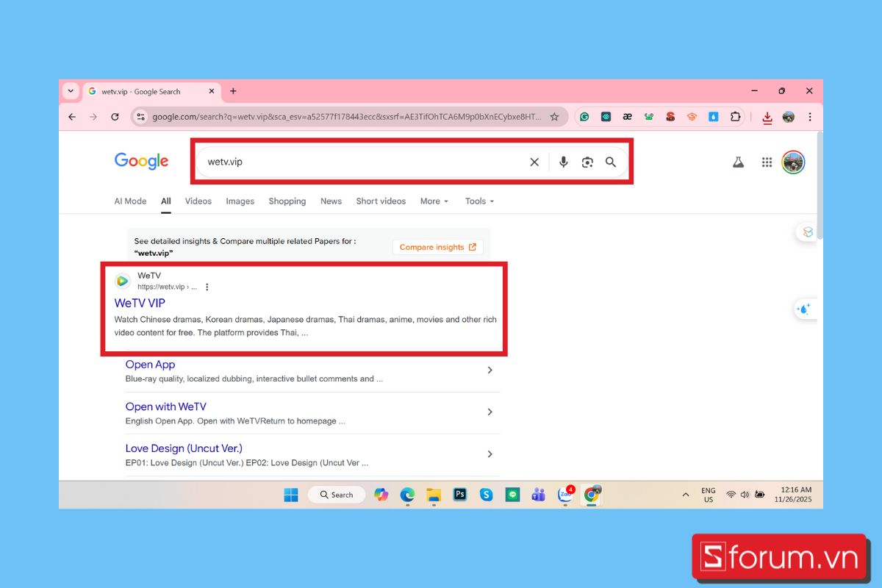Switch to AI Mode tab

[130, 201]
